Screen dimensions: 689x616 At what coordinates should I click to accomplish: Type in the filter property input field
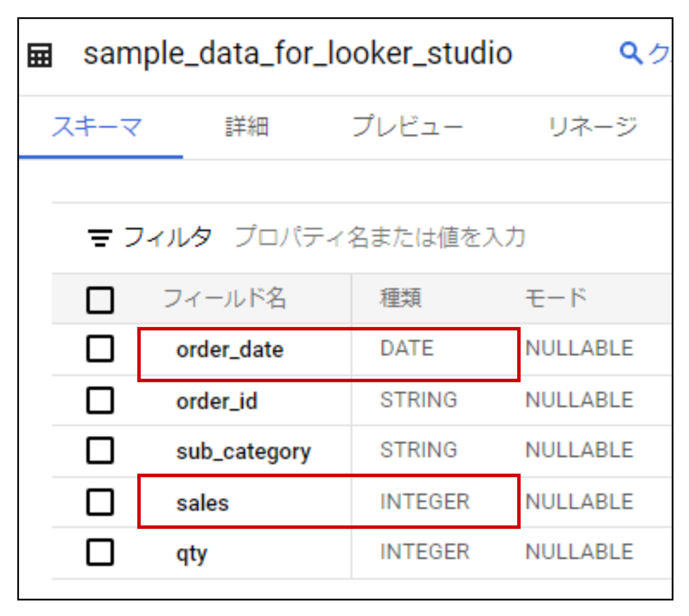(x=380, y=237)
